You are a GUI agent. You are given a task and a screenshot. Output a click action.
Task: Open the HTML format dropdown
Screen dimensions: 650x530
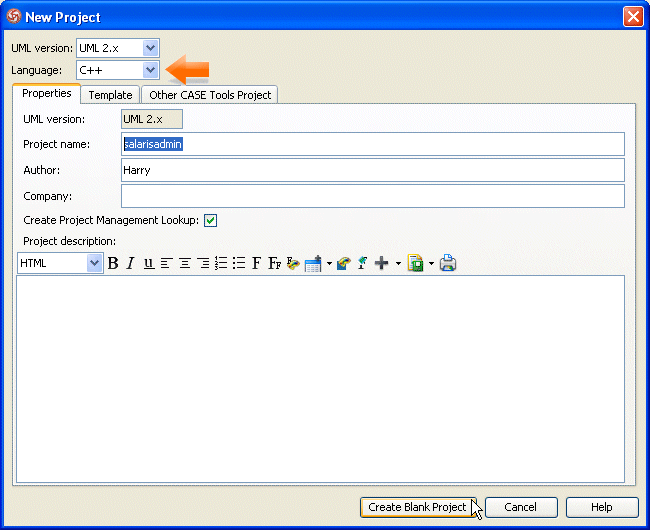point(95,263)
